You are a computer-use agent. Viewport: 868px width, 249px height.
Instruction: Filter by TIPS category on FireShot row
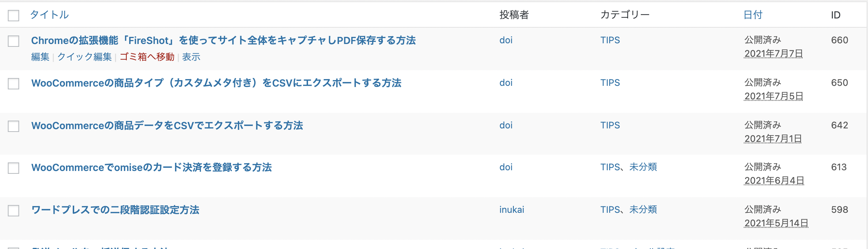point(610,40)
